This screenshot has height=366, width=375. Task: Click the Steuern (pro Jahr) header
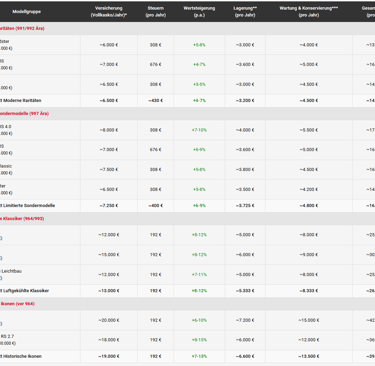pyautogui.click(x=156, y=12)
